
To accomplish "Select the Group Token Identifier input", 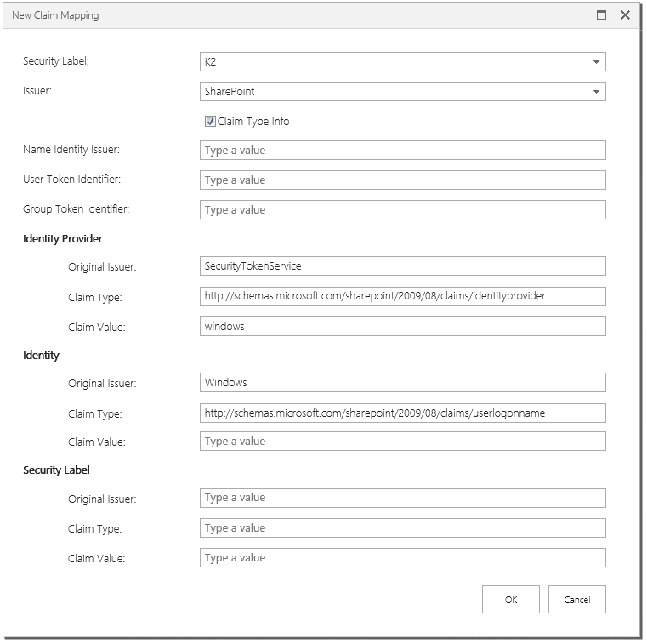I will pos(402,210).
